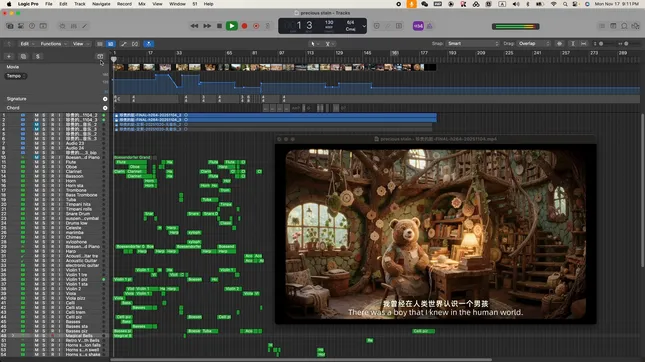Open the Mix menu

tap(142, 4)
